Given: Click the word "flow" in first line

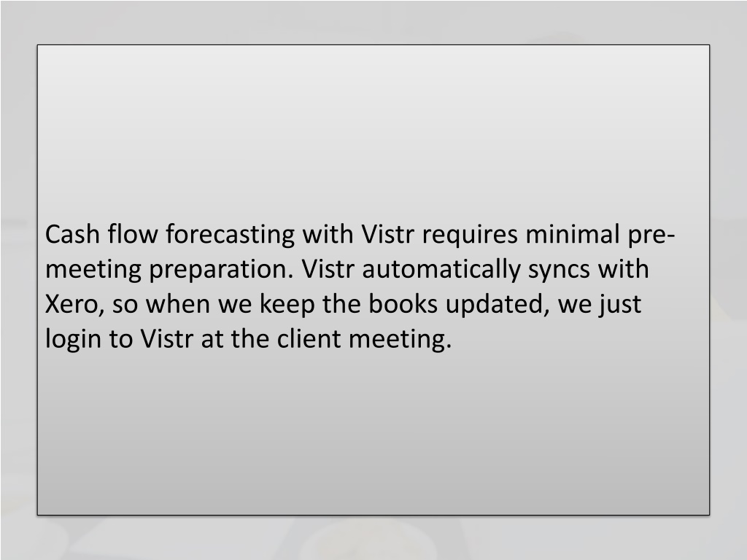Looking at the screenshot, I should pyautogui.click(x=133, y=234).
